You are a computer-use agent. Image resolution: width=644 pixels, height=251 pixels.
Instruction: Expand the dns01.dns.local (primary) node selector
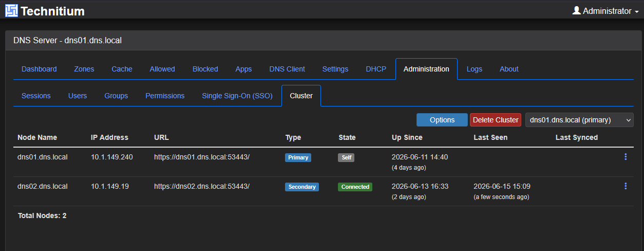(x=579, y=120)
